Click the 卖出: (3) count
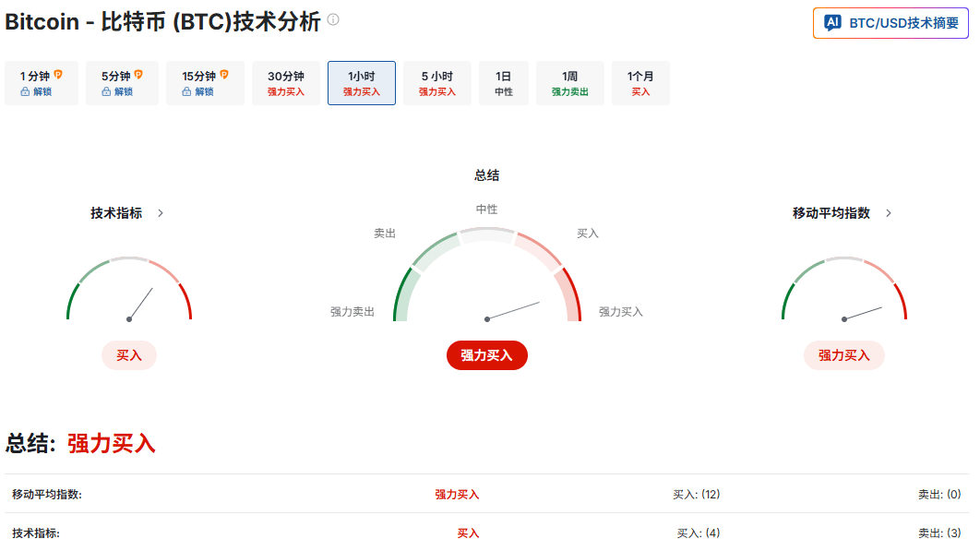The image size is (980, 551). (939, 533)
